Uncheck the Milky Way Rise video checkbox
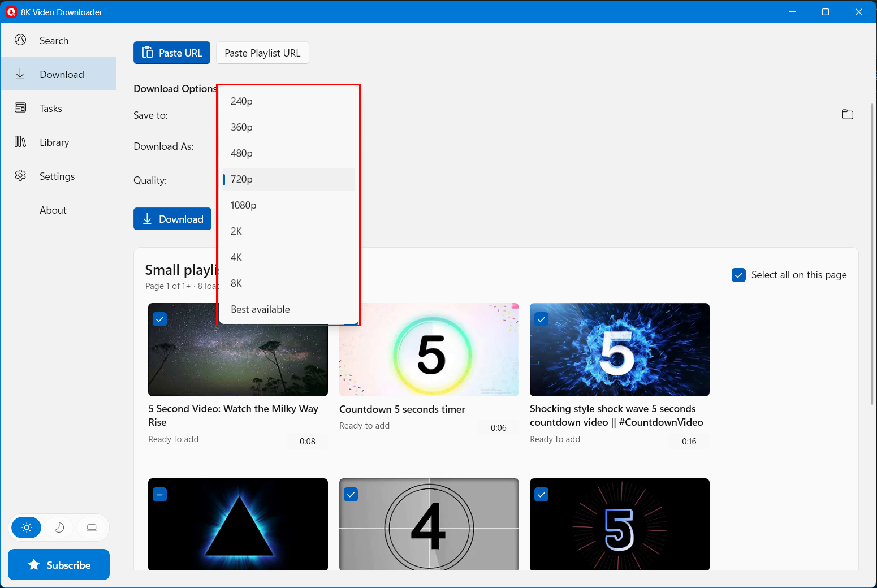This screenshot has width=877, height=588. [x=160, y=319]
